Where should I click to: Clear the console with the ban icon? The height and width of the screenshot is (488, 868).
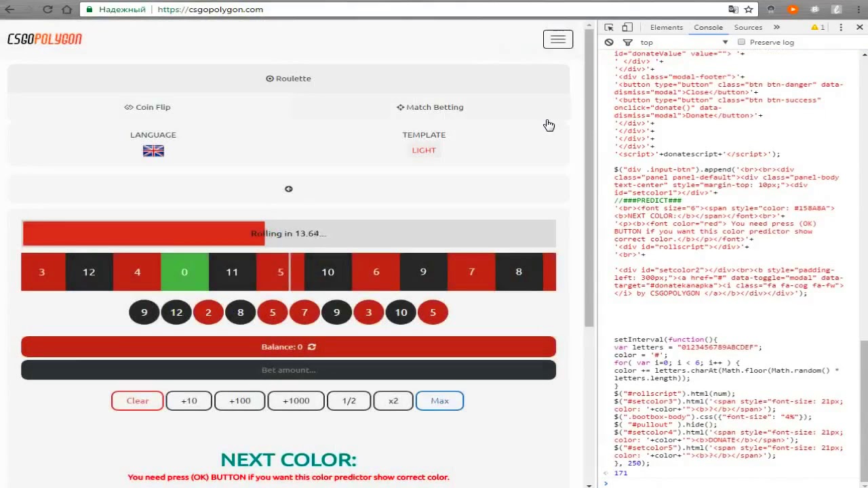coord(609,42)
